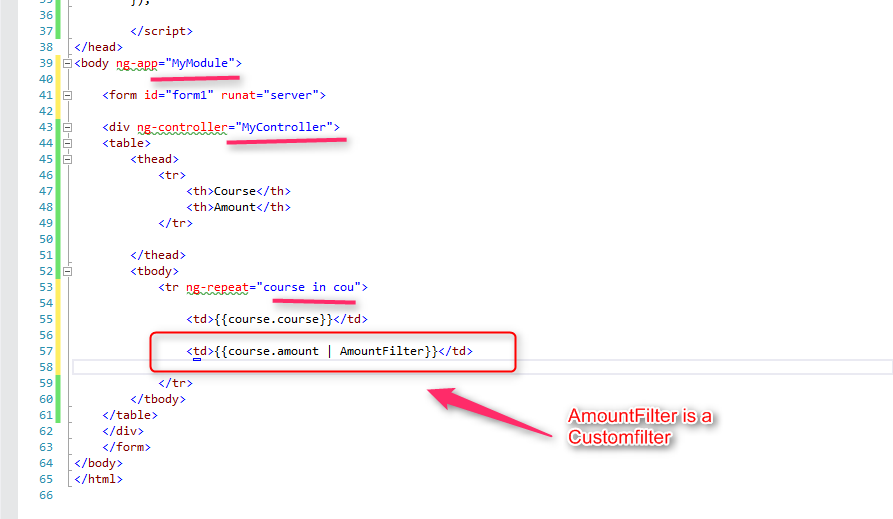Click the Amount table header text

tap(235, 207)
